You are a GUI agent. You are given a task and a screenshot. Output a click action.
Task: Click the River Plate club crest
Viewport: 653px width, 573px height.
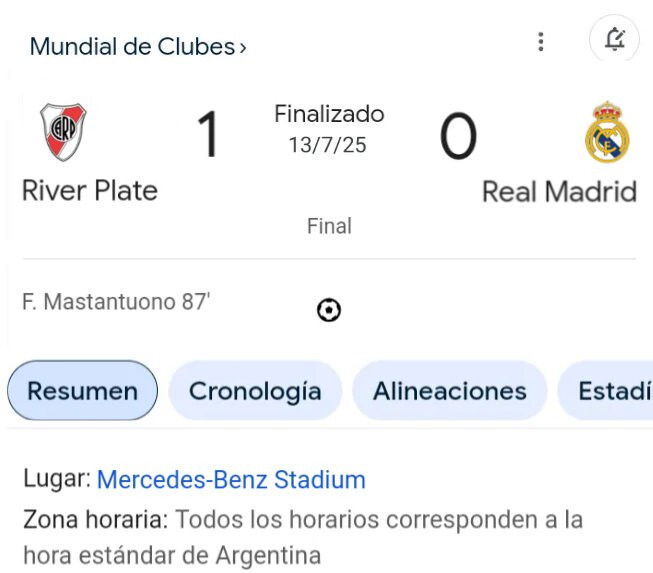pos(63,132)
